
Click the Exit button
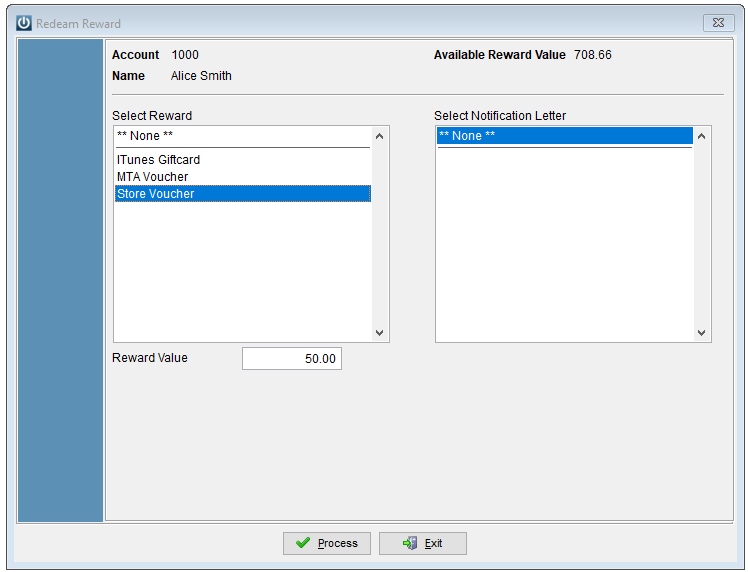423,543
